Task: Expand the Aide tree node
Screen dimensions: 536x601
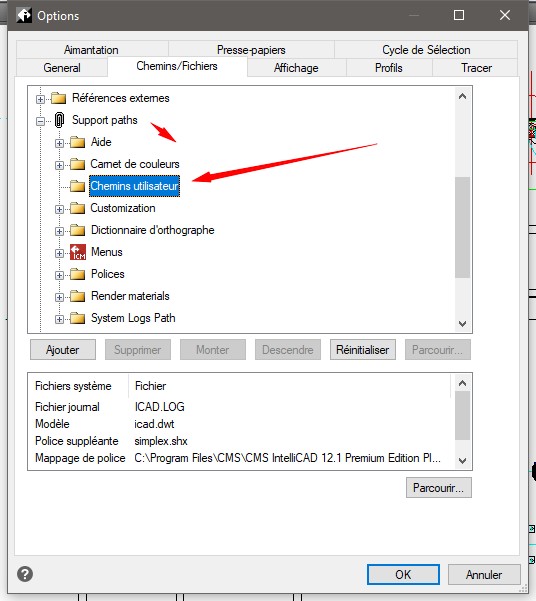Action: point(59,143)
